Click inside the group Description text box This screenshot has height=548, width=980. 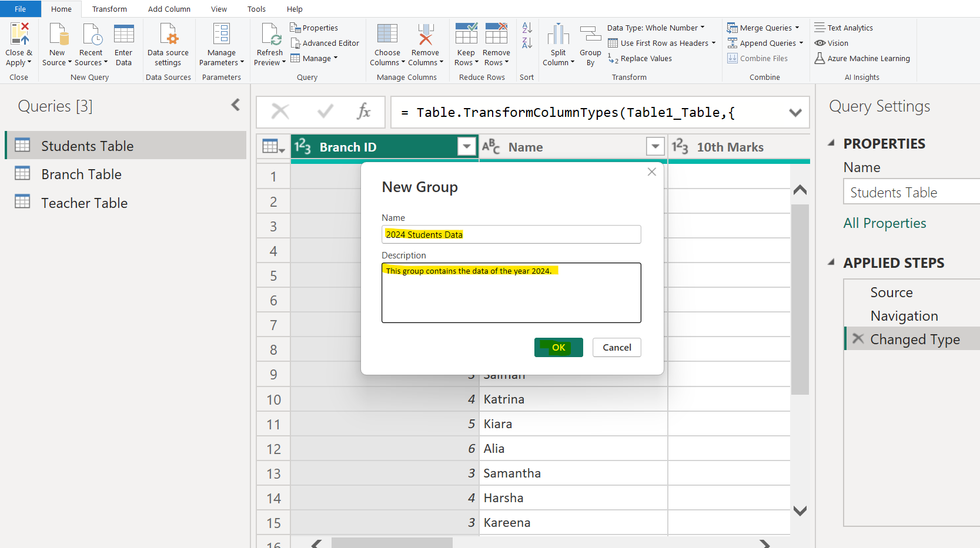511,293
